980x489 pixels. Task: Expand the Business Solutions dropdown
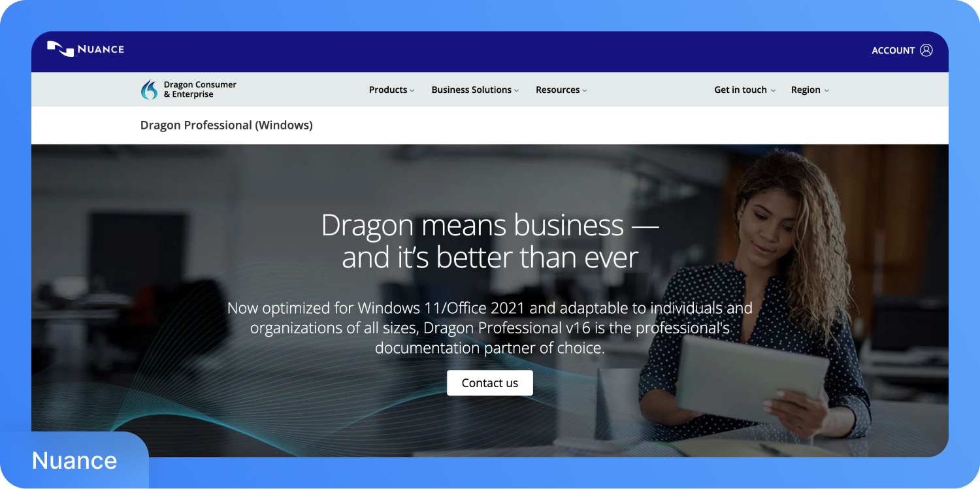(517, 90)
